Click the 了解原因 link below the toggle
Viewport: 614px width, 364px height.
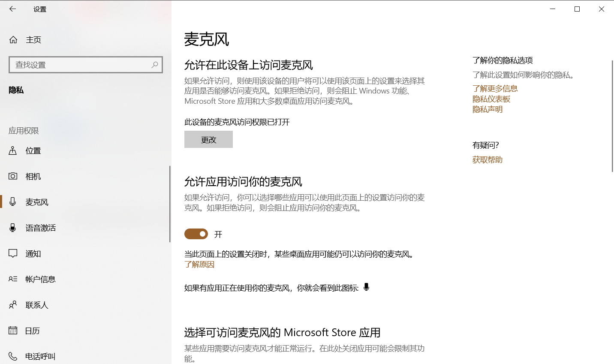pos(199,265)
